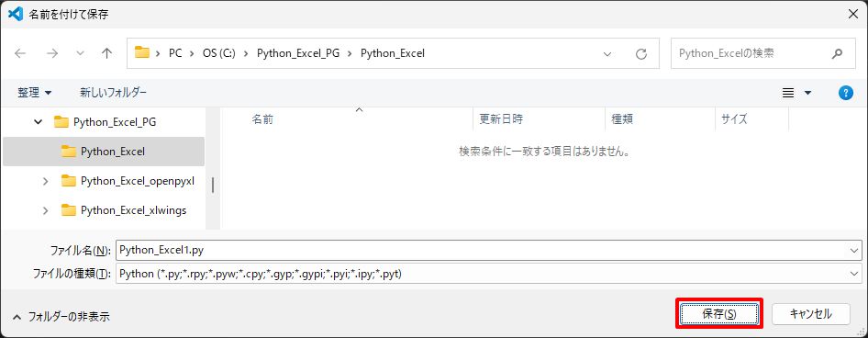Expand the Python_Excel_openpyxl folder tree
The width and height of the screenshot is (868, 338).
click(x=45, y=181)
